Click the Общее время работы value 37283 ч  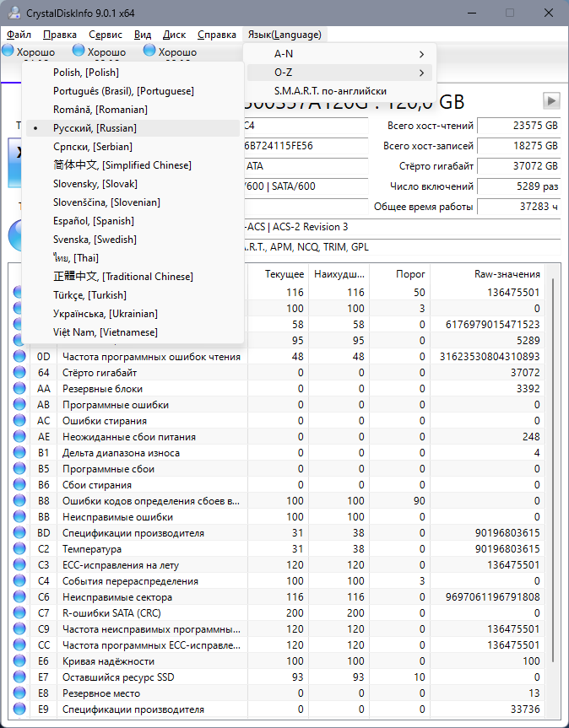518,207
